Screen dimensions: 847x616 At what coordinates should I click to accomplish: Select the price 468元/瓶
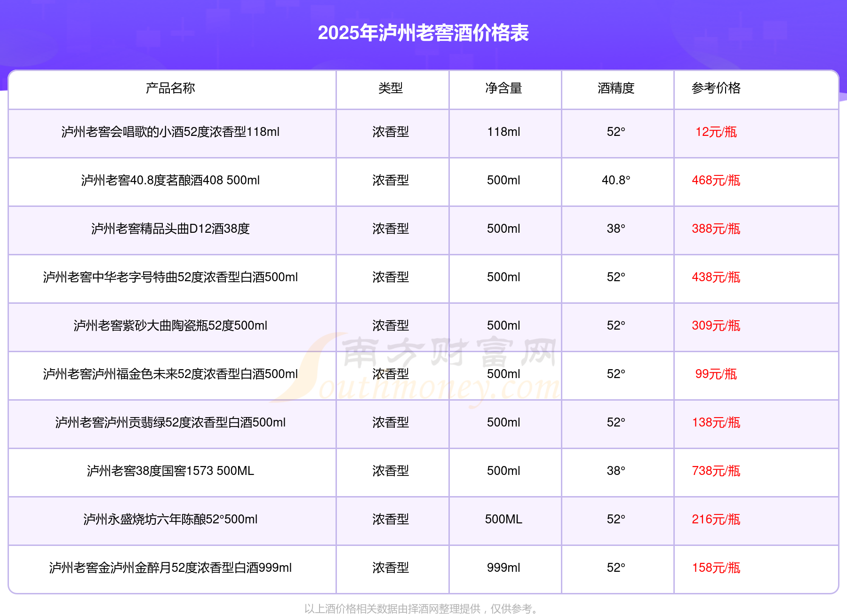(716, 180)
